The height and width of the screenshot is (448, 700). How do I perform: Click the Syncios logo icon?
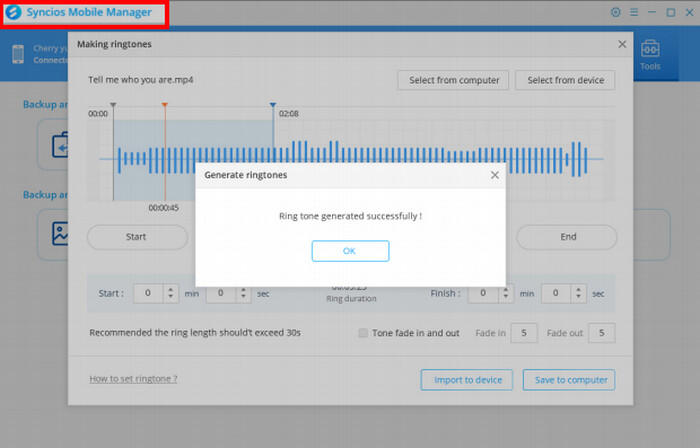[14, 13]
